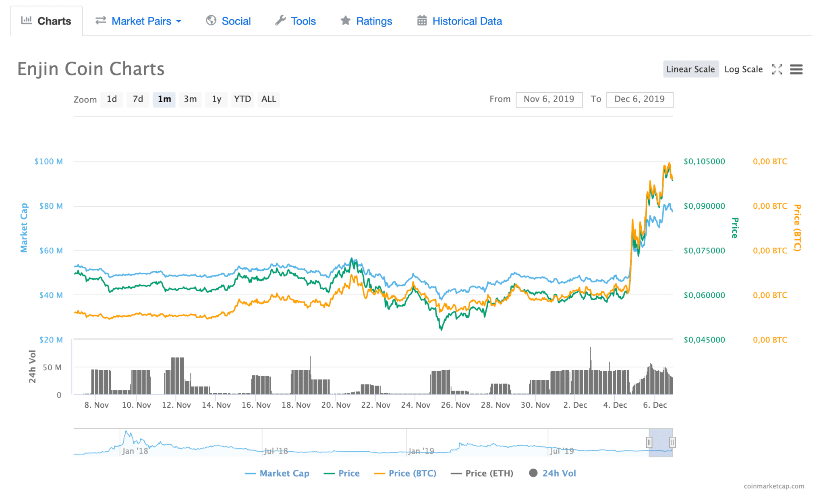Set zoom range to 1m
Image resolution: width=825 pixels, height=504 pixels.
coord(164,99)
